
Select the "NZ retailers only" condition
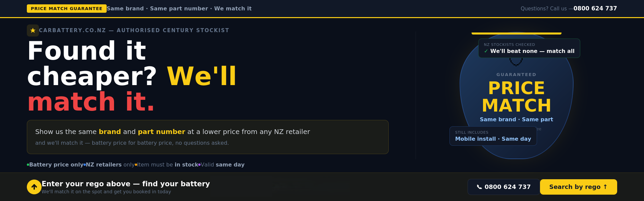click(110, 165)
